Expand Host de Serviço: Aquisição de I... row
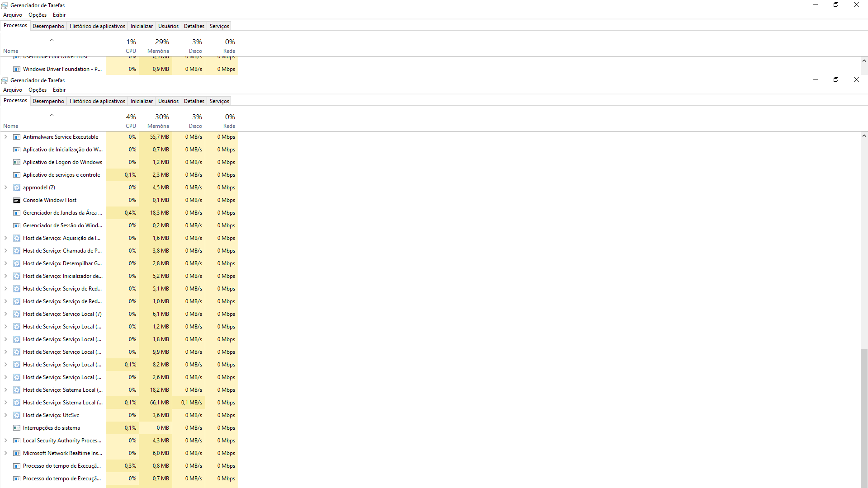The height and width of the screenshot is (488, 868). (x=5, y=238)
